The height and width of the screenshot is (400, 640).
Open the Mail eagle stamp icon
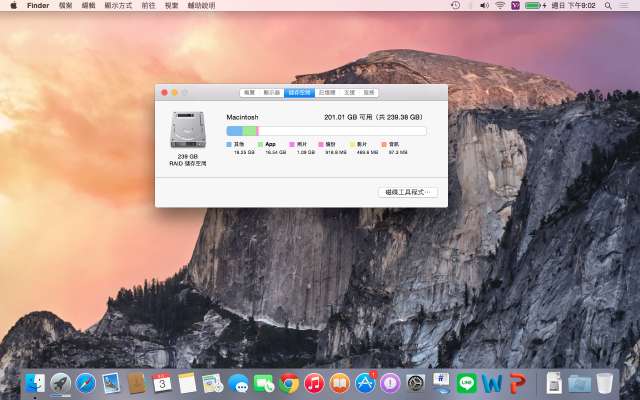[x=111, y=384]
